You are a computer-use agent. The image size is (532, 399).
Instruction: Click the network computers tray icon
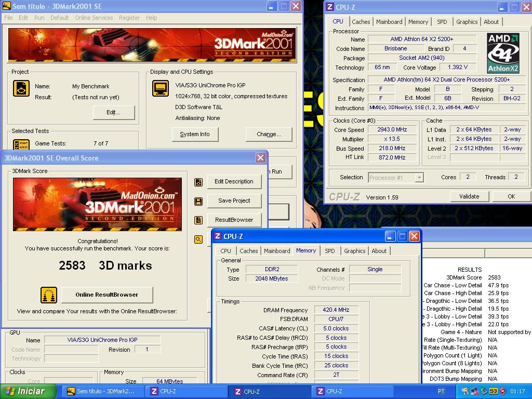coord(475,391)
